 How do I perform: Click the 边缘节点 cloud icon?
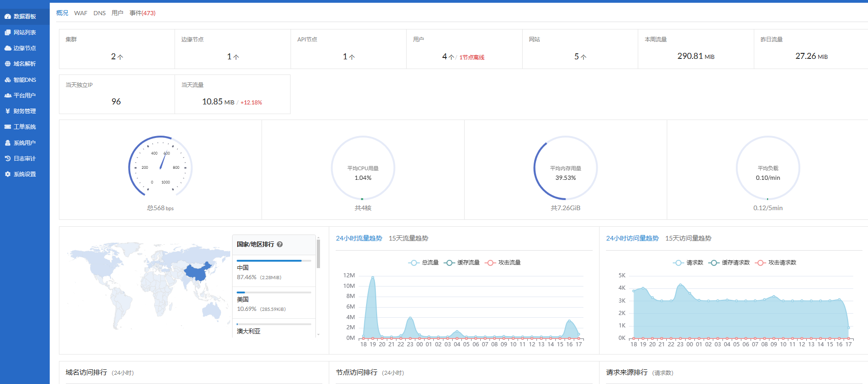(8, 48)
